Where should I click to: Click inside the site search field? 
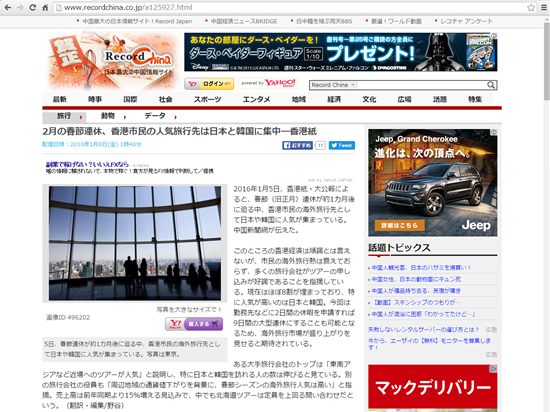(421, 85)
